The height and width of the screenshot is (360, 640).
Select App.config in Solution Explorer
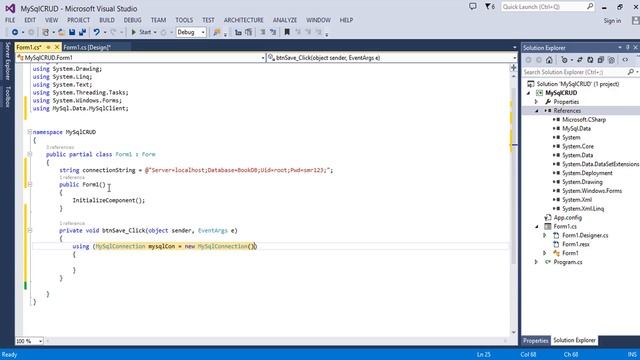(567, 218)
